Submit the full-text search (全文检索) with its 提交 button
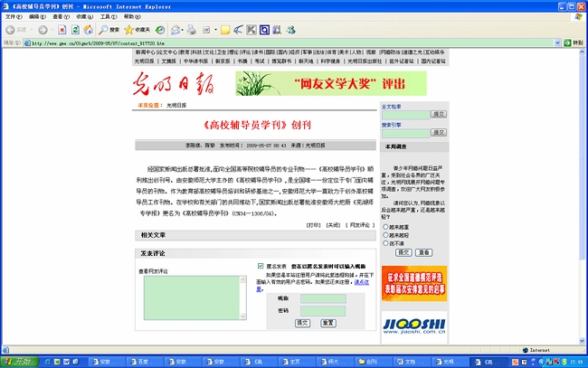The height and width of the screenshot is (368, 588). click(x=439, y=114)
